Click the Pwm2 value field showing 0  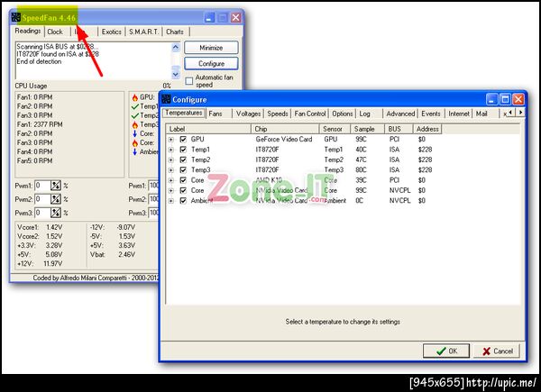pos(42,199)
